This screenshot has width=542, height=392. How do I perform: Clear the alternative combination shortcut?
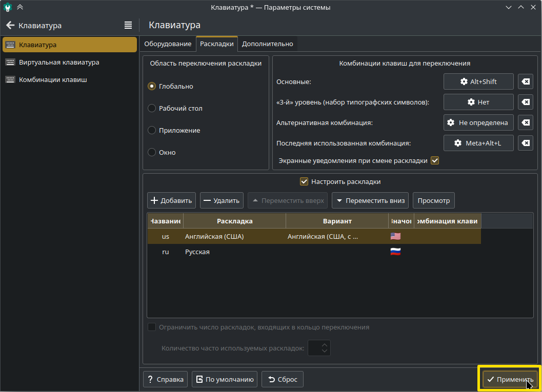526,122
